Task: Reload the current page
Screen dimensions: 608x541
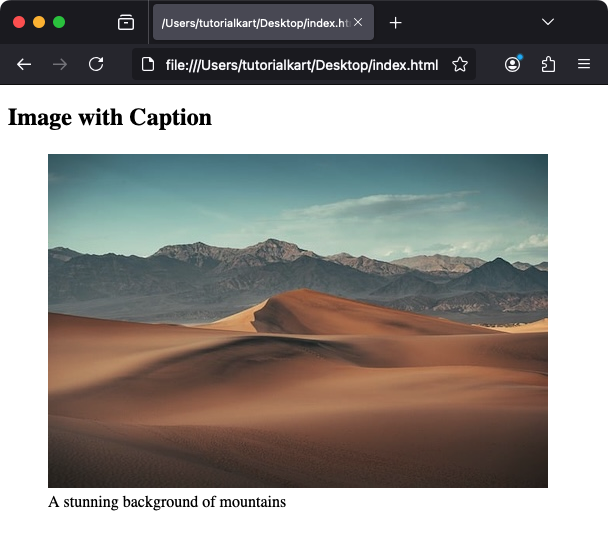Action: click(x=96, y=64)
